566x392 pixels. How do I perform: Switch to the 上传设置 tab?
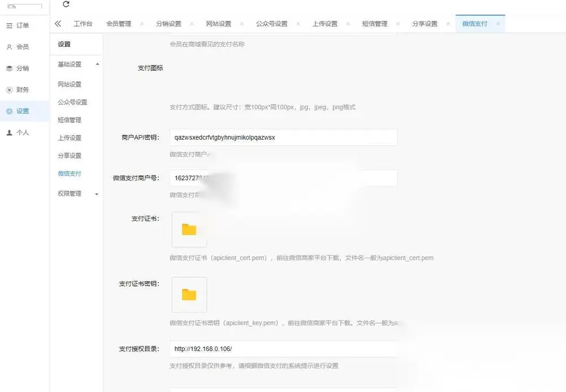point(325,24)
